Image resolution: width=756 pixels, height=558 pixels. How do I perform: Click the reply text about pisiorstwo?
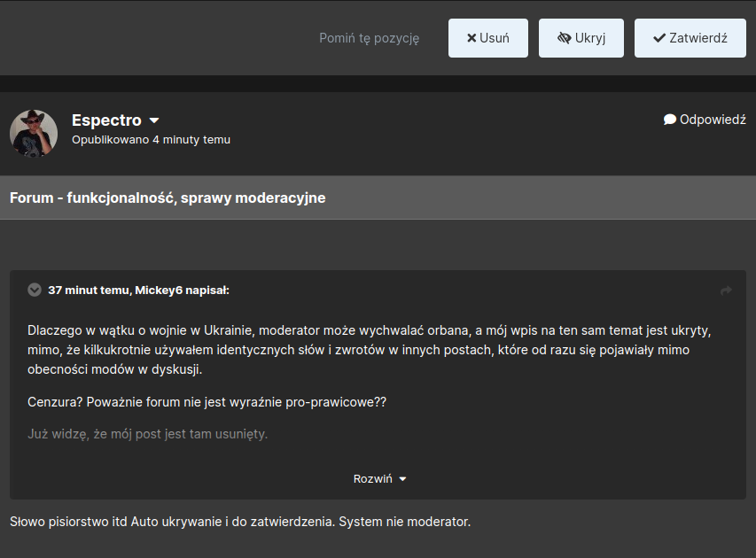240,522
